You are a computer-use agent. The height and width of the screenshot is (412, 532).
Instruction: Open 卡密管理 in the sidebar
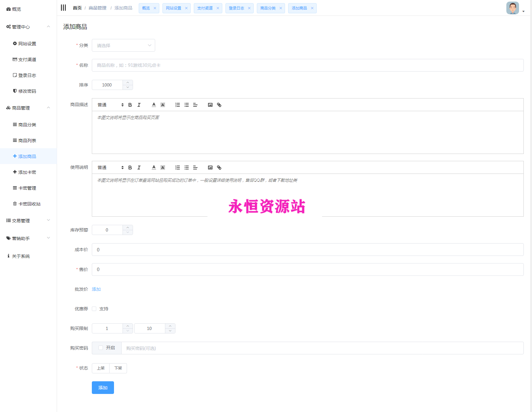[27, 188]
